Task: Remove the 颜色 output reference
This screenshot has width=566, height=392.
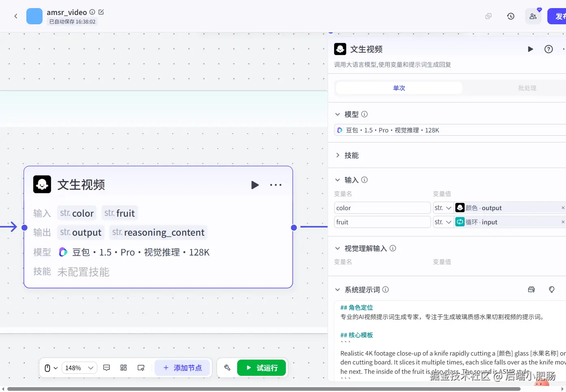Action: (563, 208)
